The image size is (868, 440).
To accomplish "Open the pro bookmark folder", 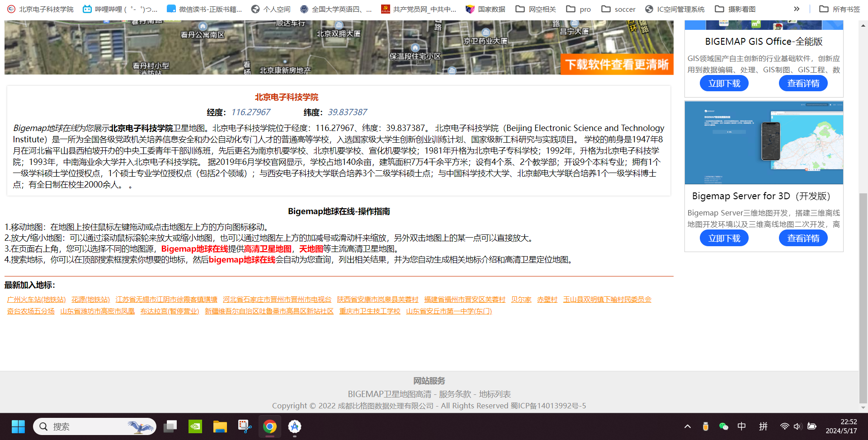I will tap(579, 9).
